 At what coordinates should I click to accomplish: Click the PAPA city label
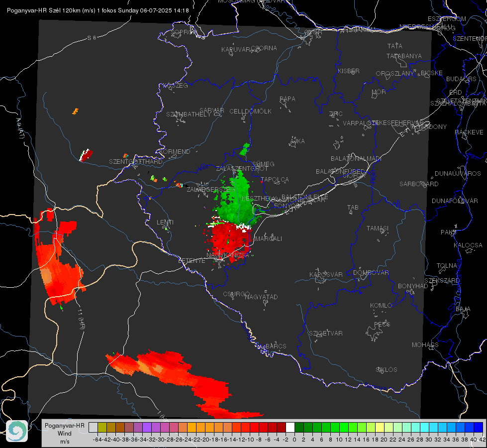point(288,99)
